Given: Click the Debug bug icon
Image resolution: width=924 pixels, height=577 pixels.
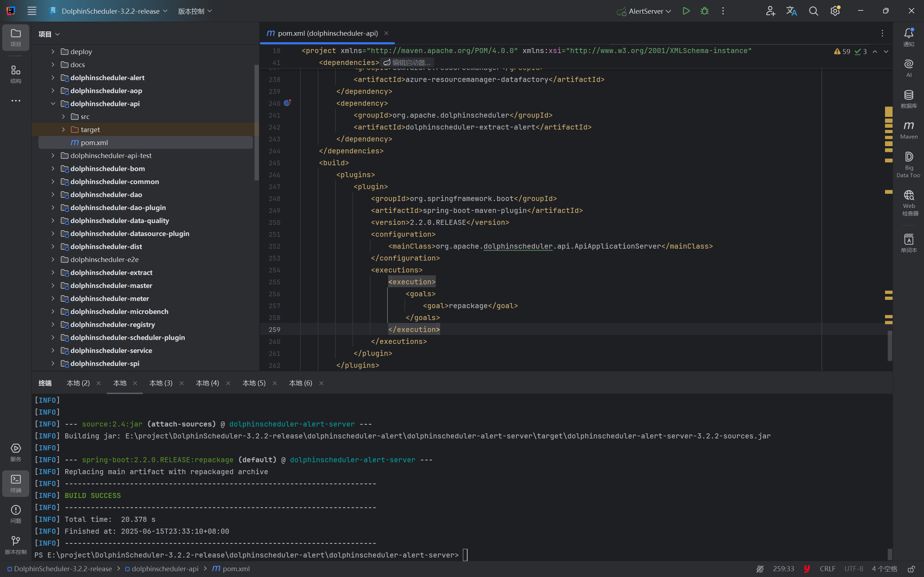Looking at the screenshot, I should (704, 11).
